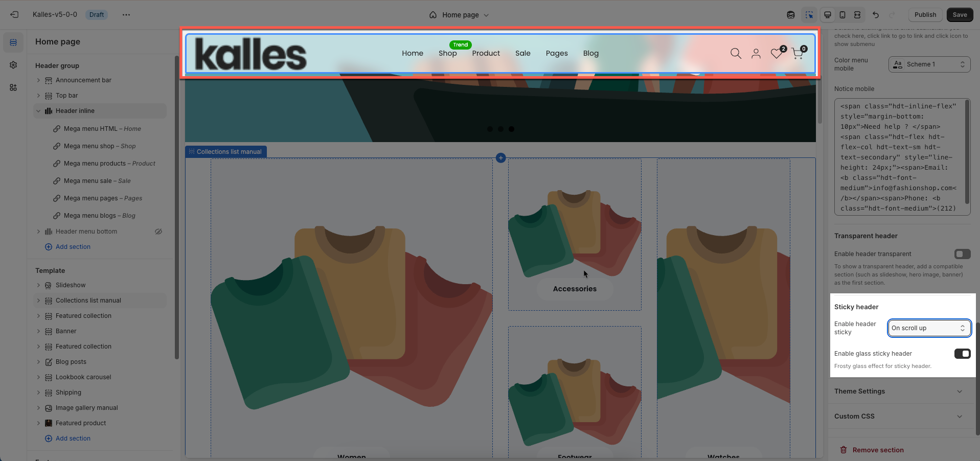Image resolution: width=980 pixels, height=461 pixels.
Task: Click the redo arrow icon
Action: point(892,15)
